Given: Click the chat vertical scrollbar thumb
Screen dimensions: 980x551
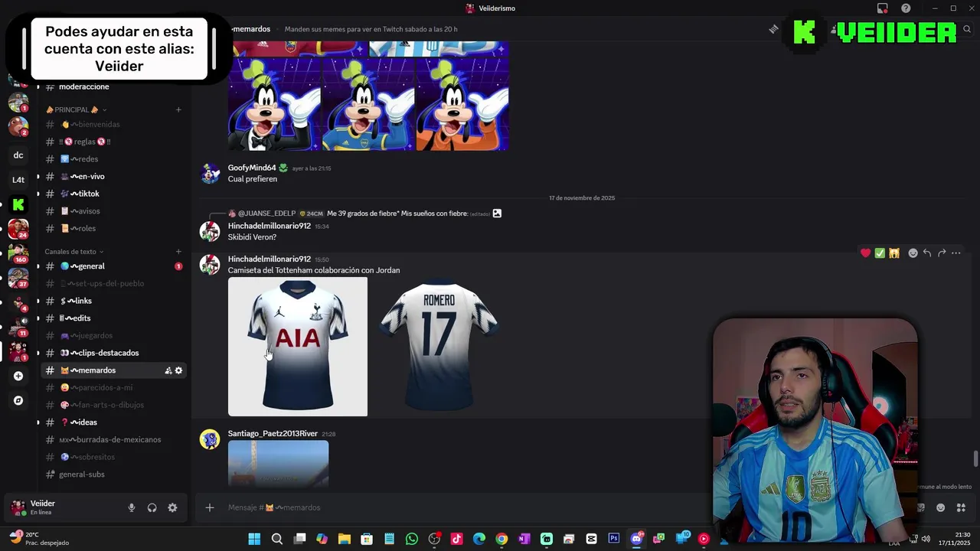Looking at the screenshot, I should (975, 458).
